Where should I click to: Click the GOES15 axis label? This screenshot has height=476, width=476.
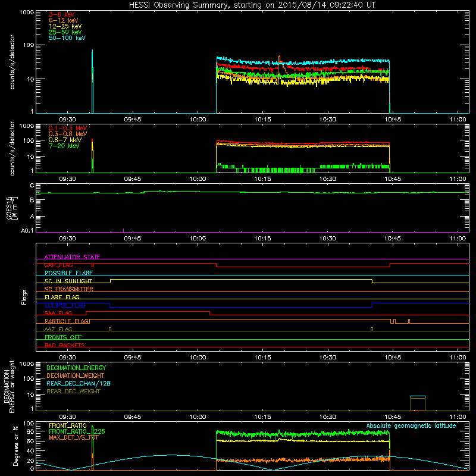(x=12, y=208)
